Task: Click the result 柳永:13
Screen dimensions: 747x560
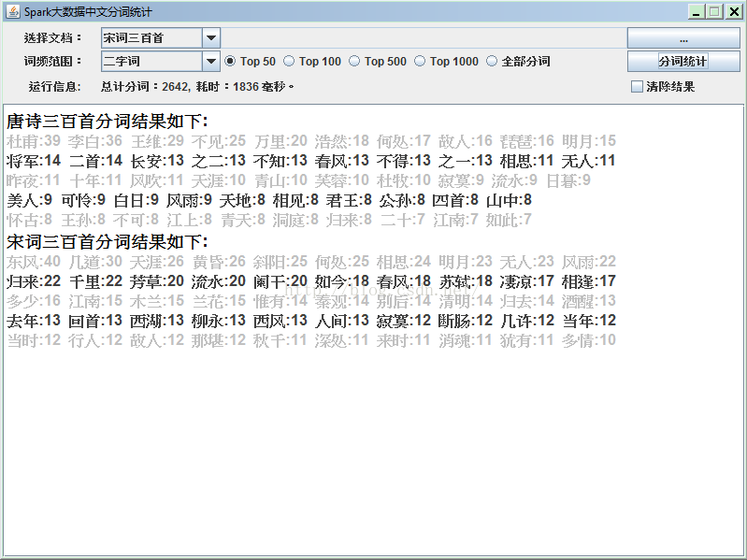Action: point(219,321)
